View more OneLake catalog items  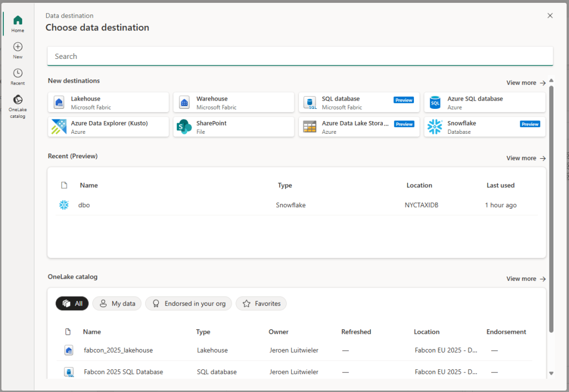click(526, 279)
